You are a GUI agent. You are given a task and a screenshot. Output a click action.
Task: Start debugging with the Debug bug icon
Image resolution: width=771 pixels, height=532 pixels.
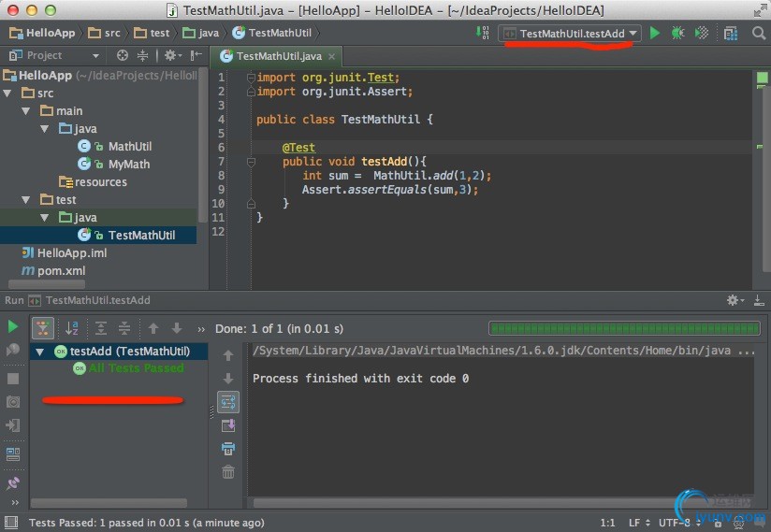click(678, 33)
